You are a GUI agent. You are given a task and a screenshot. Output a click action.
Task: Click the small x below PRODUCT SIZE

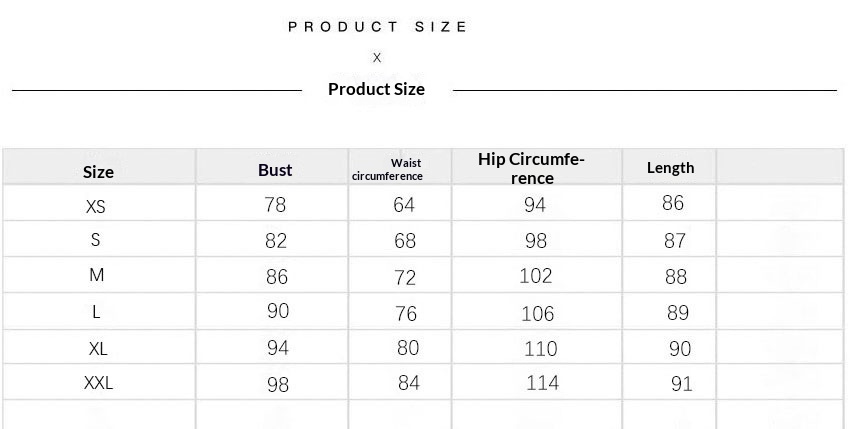[377, 58]
